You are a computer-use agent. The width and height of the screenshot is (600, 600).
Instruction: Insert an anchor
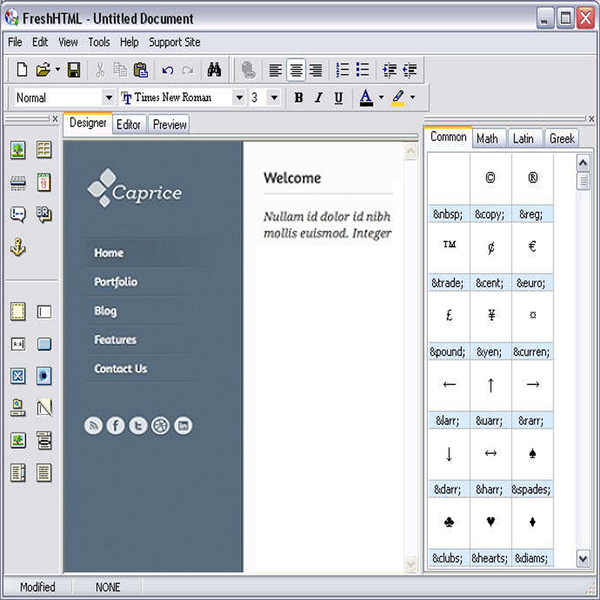[18, 247]
